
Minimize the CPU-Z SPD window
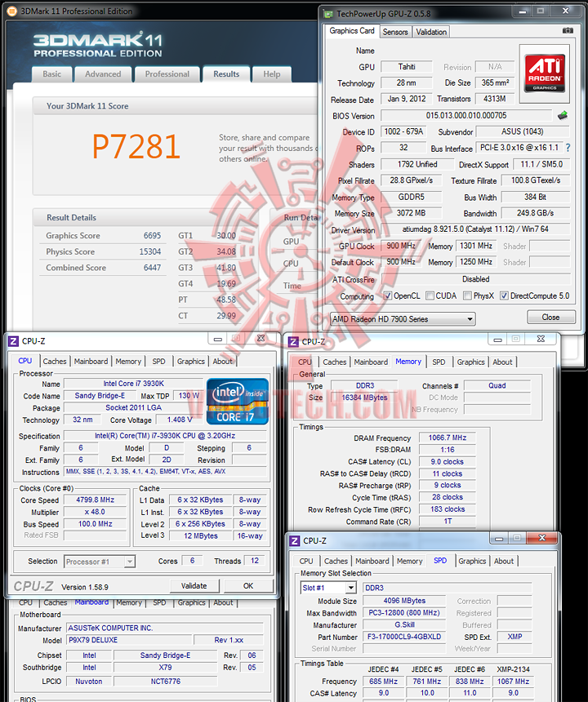[499, 538]
